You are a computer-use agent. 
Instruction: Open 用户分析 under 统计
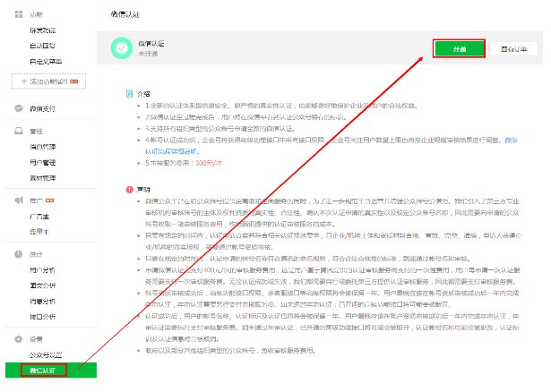coord(42,270)
